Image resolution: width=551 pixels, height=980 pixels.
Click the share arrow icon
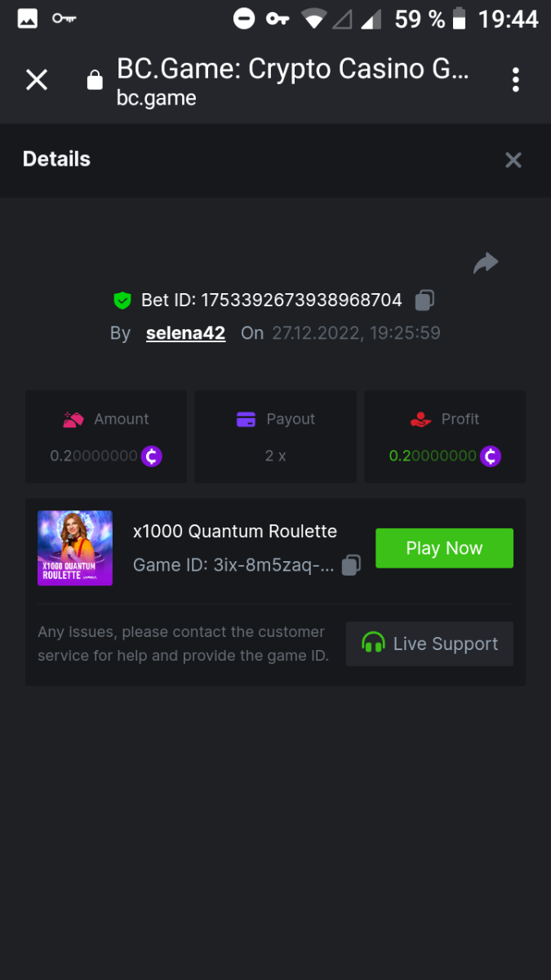(x=486, y=263)
